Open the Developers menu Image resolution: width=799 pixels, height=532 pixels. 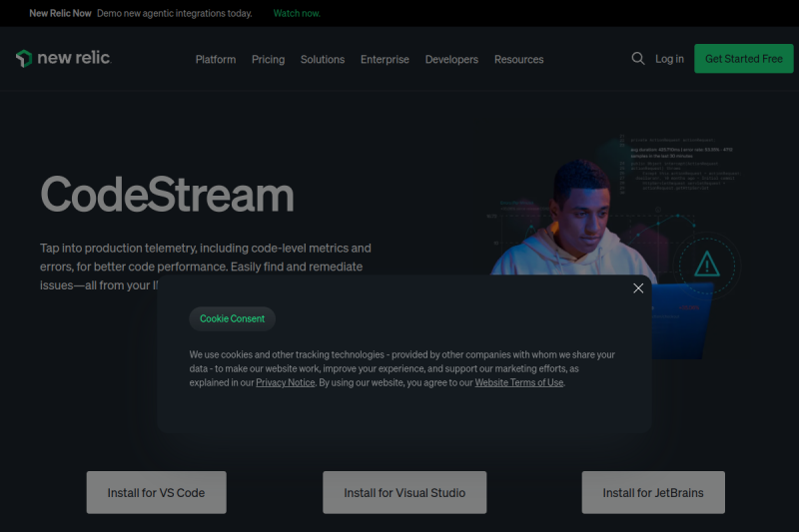tap(451, 60)
